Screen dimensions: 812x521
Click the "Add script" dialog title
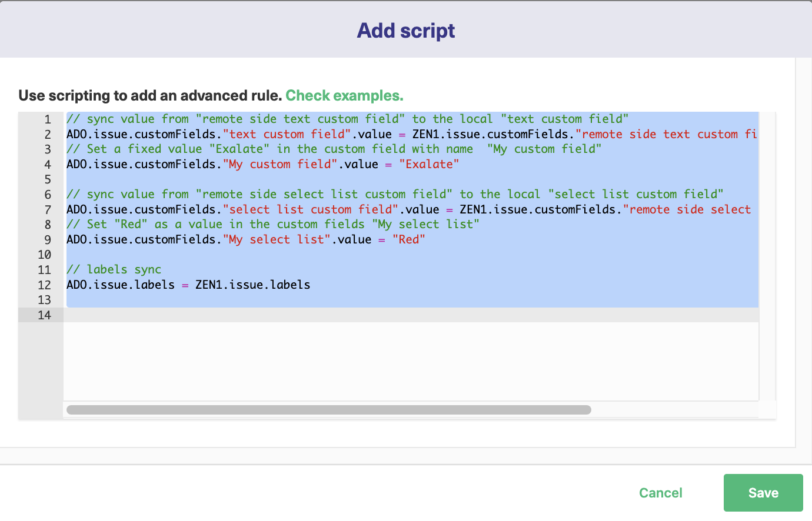pos(406,30)
